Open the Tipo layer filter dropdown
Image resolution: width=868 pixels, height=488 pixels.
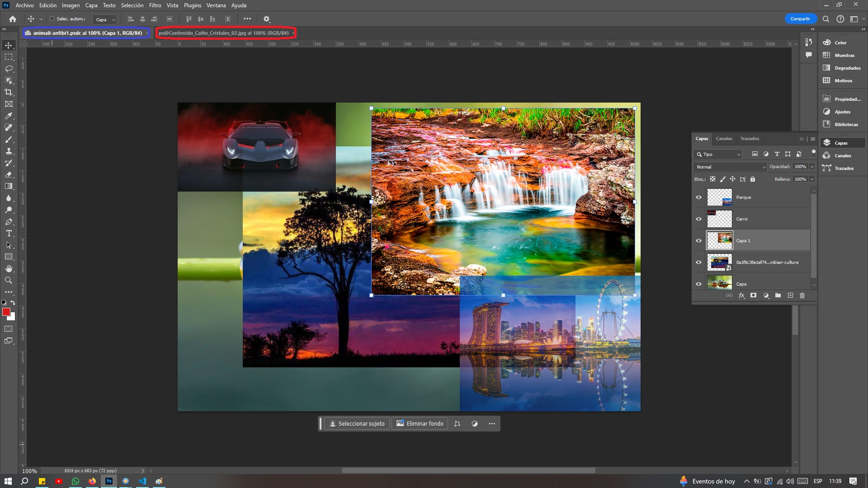717,155
